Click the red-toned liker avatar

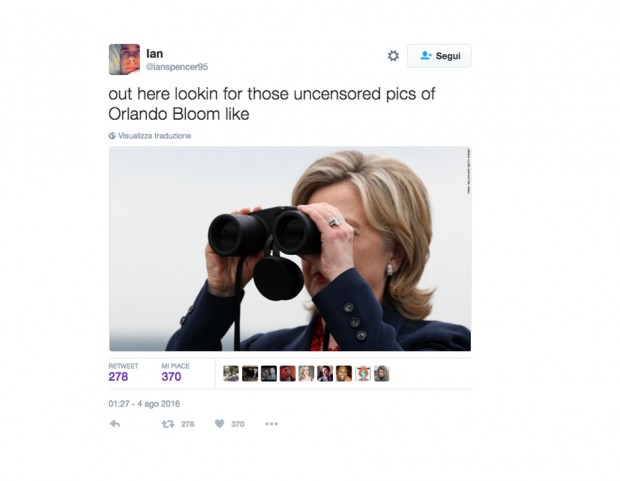(287, 373)
